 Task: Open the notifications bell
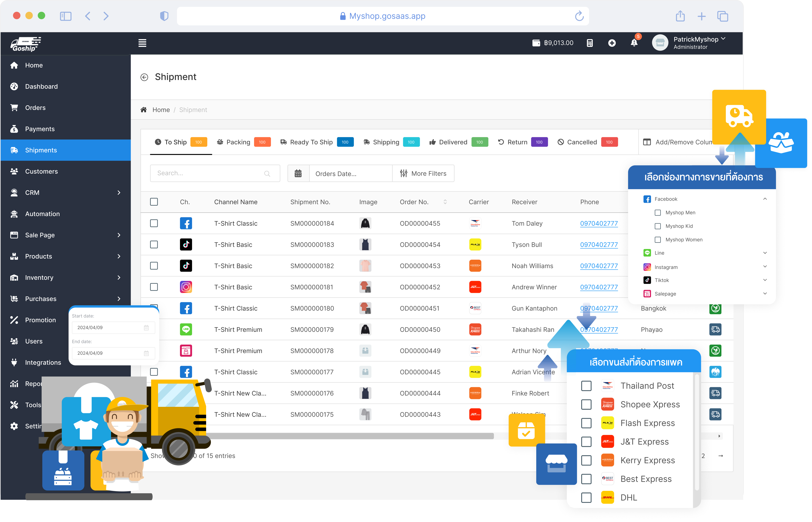(634, 43)
